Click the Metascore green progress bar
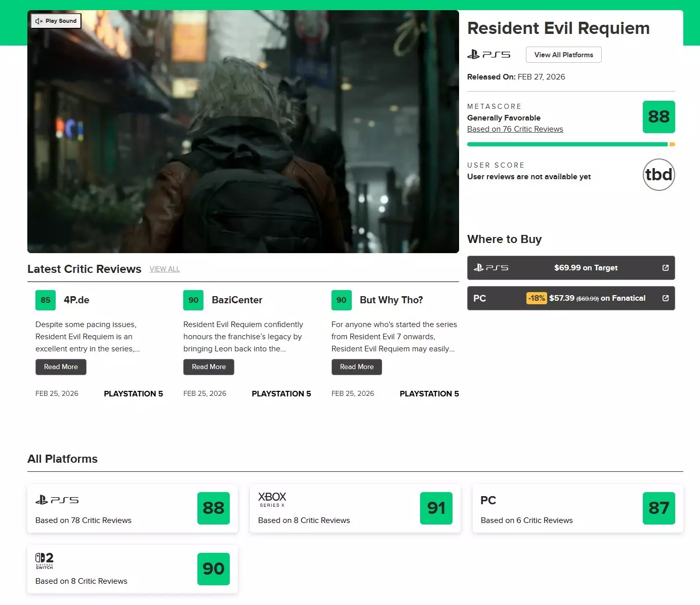 [567, 144]
